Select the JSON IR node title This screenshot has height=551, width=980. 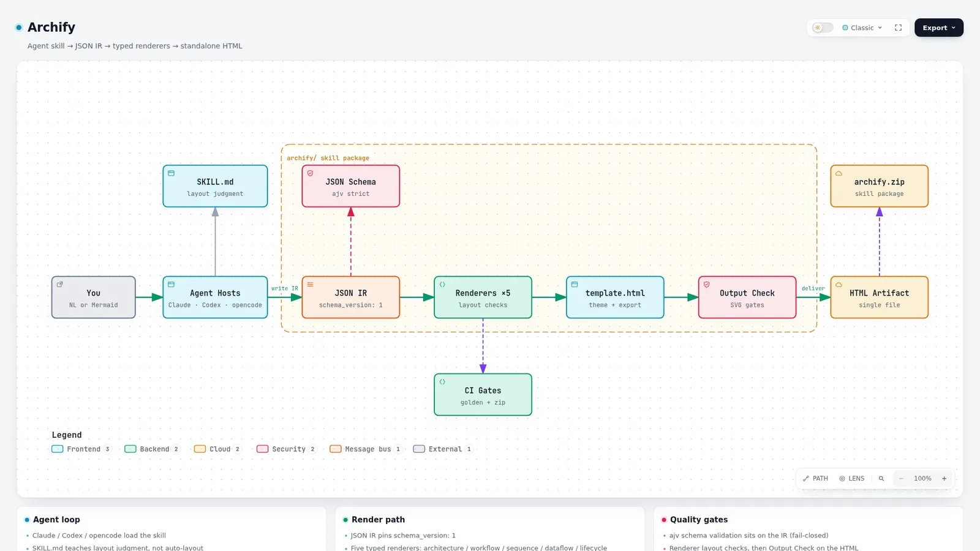[350, 293]
